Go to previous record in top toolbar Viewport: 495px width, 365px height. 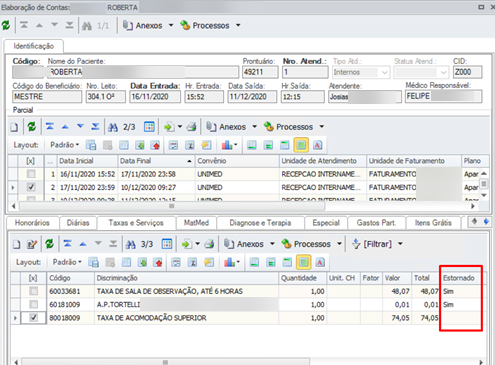tap(39, 25)
